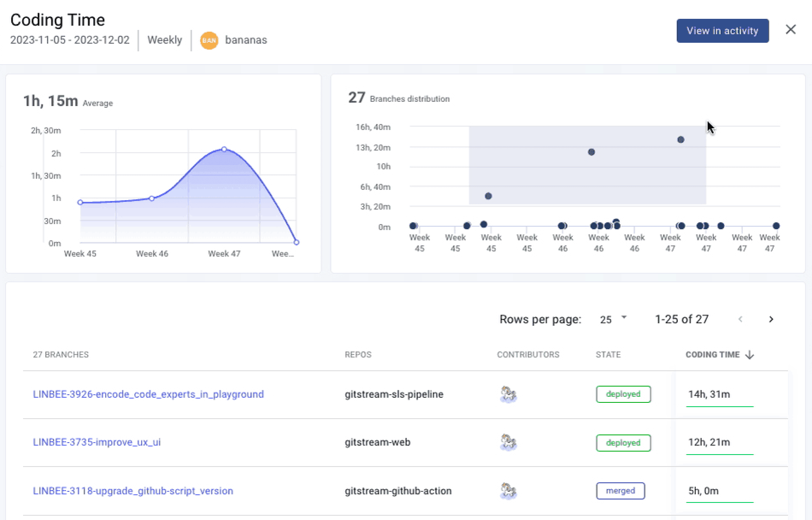Click the next page chevron
The height and width of the screenshot is (520, 812).
tap(771, 319)
